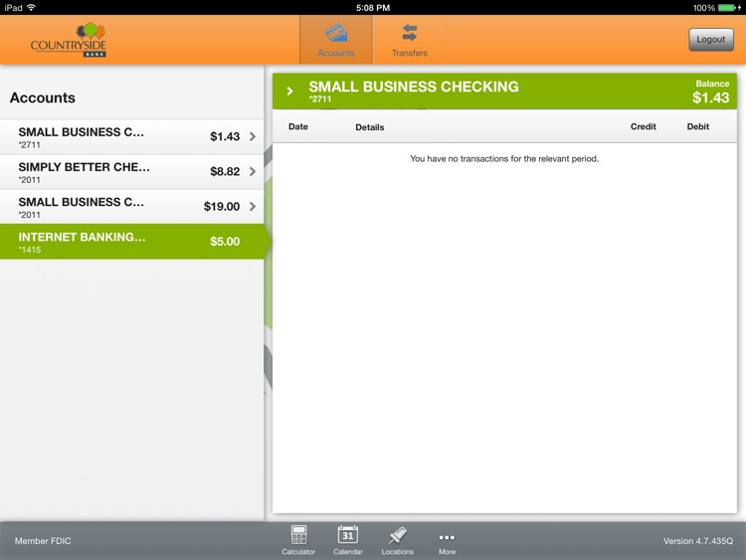Toggle chevron beside Small Business Checking header
Viewport: 746px width, 560px height.
(x=289, y=91)
